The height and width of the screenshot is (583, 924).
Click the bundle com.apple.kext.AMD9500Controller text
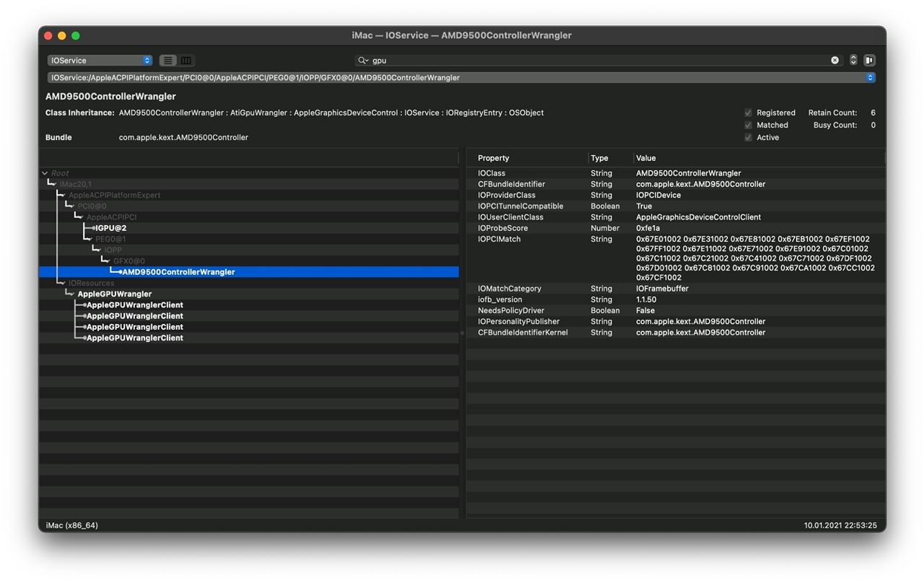(x=183, y=137)
